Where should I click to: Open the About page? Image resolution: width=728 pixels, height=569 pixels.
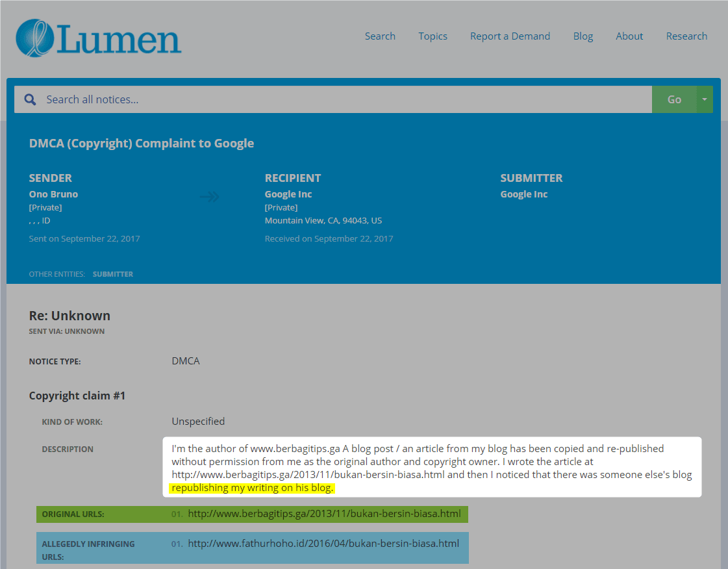pos(629,36)
